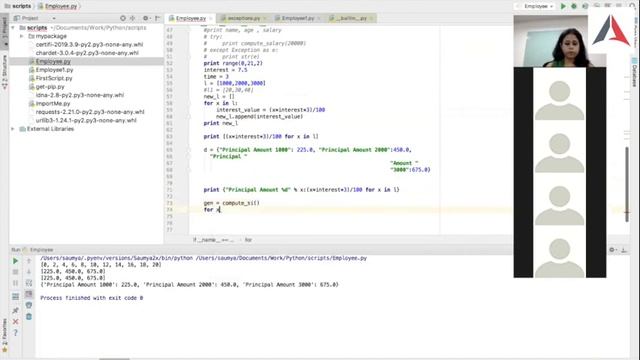Switch to the Employee1.py editor tab

(298, 18)
